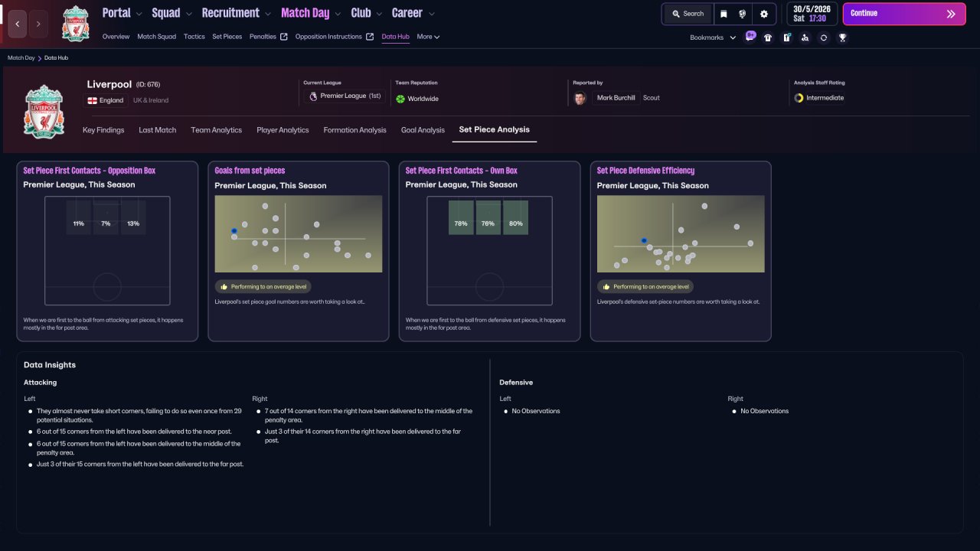This screenshot has height=551, width=980.
Task: Click the Match Day breadcrumb link
Action: 21,58
